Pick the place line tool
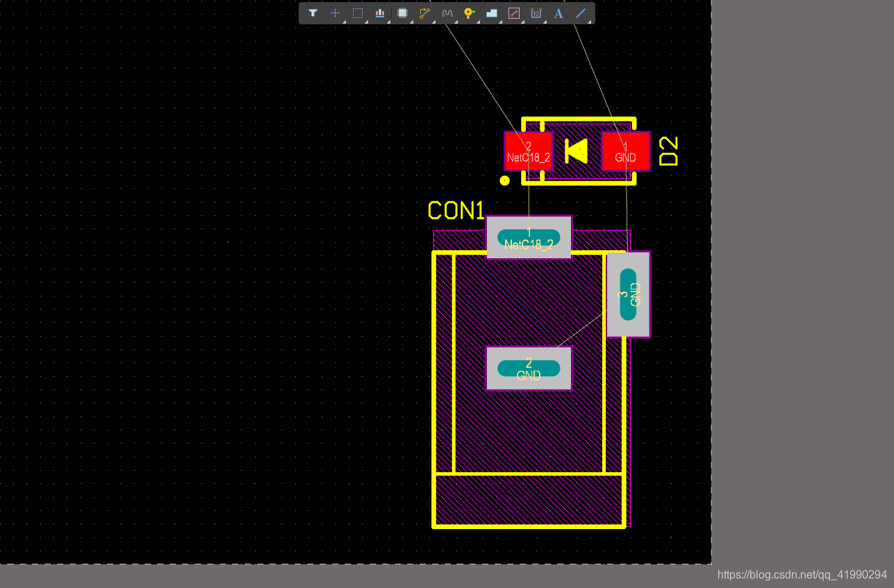The width and height of the screenshot is (894, 588). point(581,13)
